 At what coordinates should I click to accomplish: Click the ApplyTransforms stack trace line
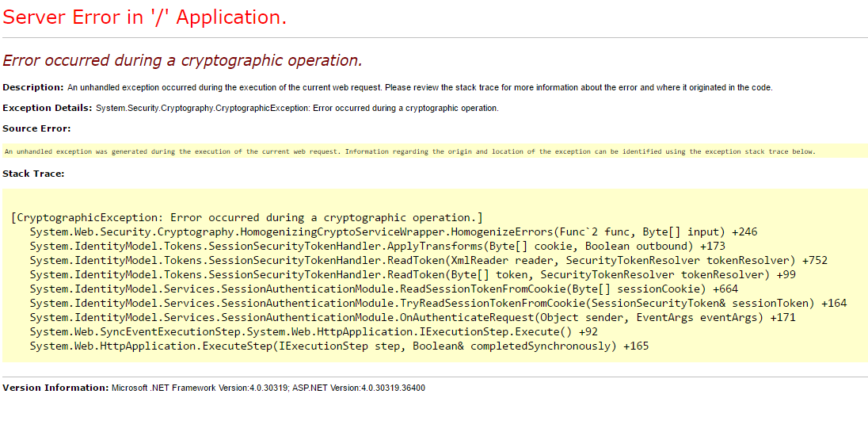pyautogui.click(x=377, y=247)
